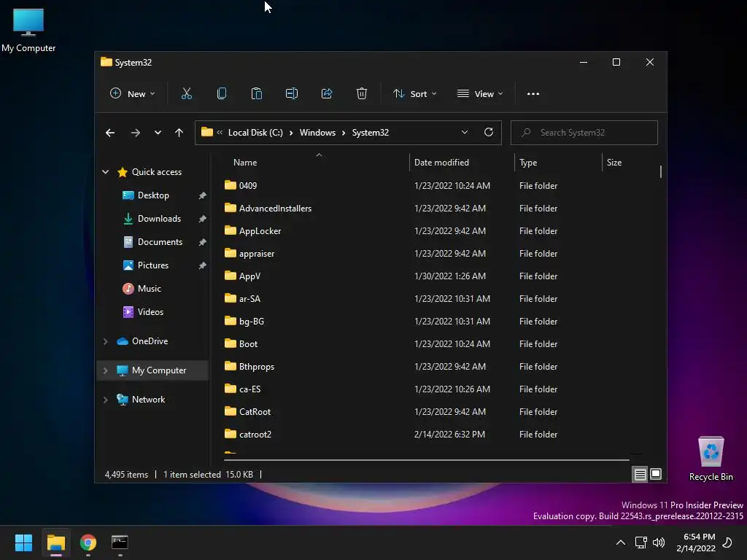Image resolution: width=747 pixels, height=560 pixels.
Task: Open the New item dropdown
Action: pyautogui.click(x=133, y=94)
